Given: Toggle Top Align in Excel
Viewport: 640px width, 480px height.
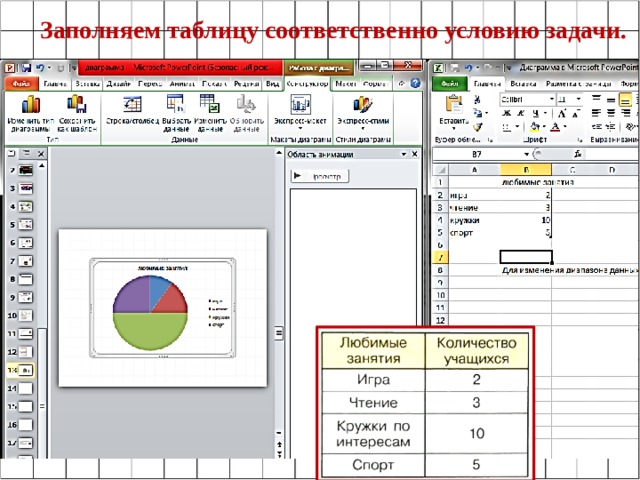Looking at the screenshot, I should click(x=596, y=99).
